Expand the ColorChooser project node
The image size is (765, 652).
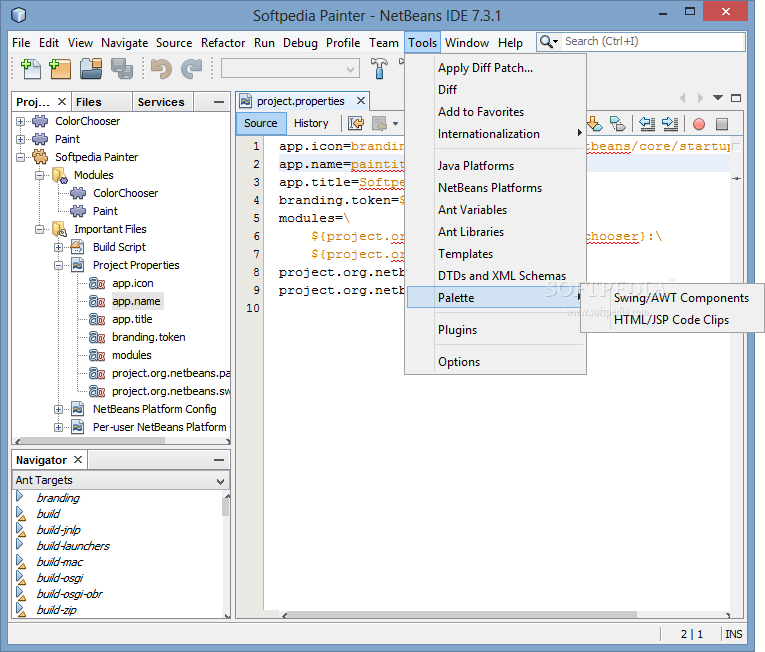tap(20, 121)
